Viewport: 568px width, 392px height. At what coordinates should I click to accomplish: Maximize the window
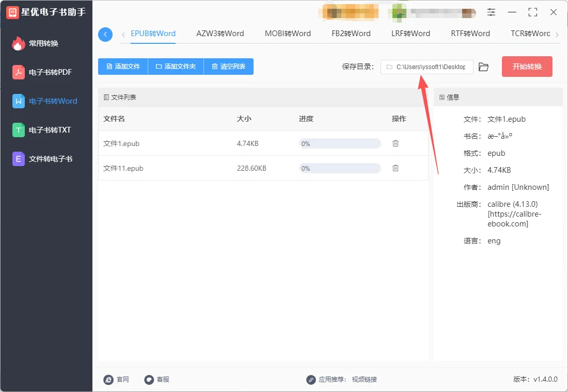532,12
